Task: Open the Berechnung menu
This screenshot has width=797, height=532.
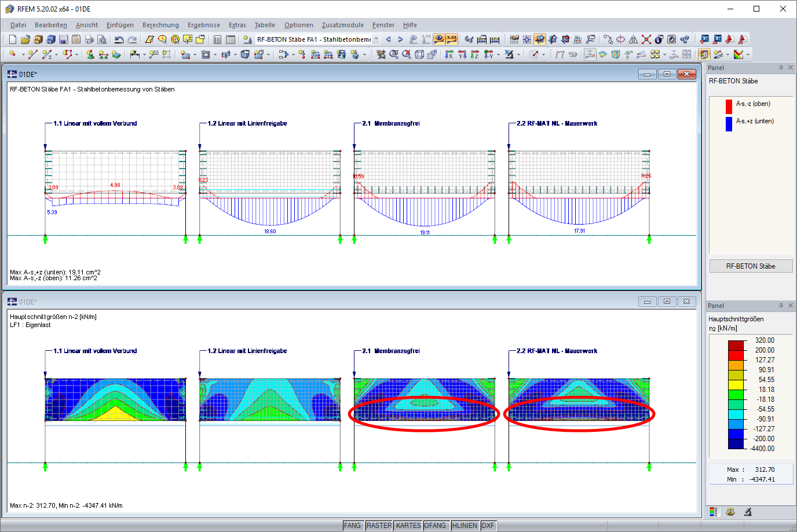Action: [160, 25]
